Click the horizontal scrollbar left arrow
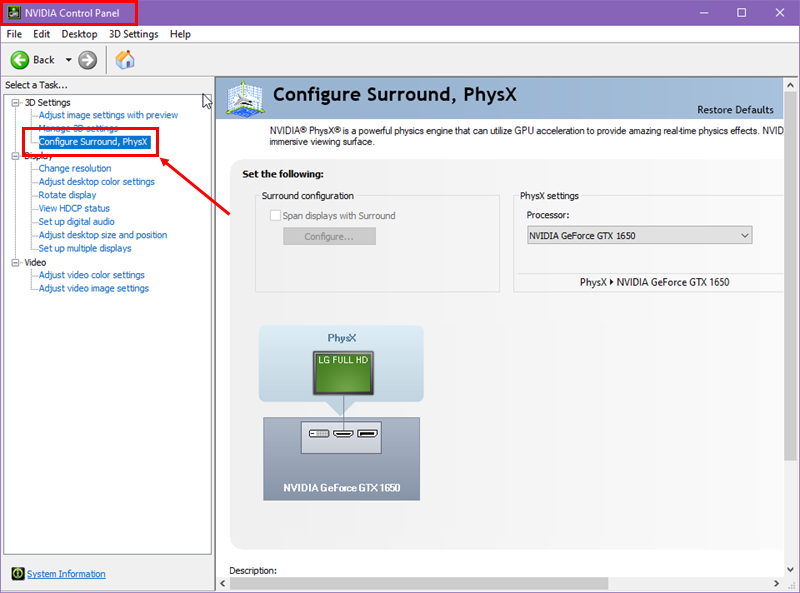The image size is (800, 593). [222, 583]
